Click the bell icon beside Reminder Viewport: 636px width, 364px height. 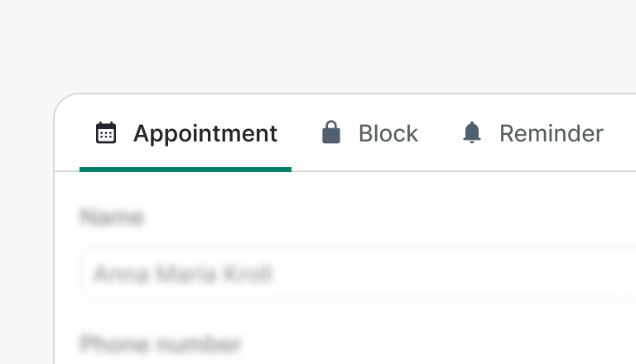[x=472, y=133]
